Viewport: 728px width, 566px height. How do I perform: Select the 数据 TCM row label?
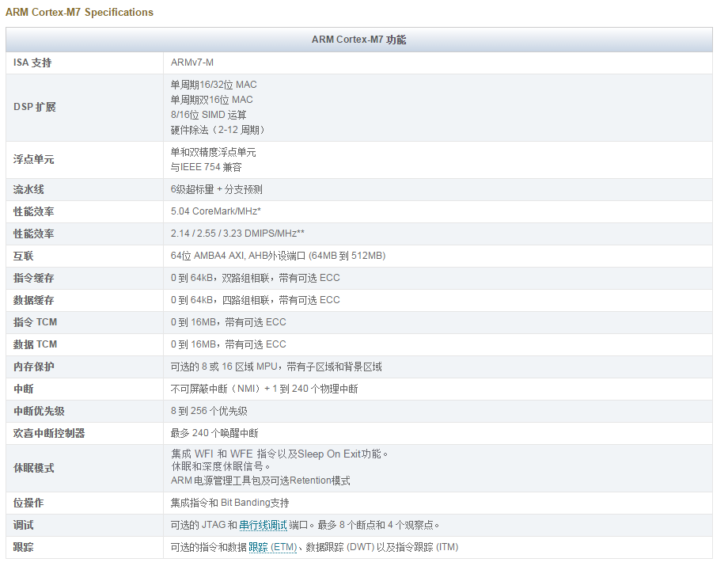pos(36,344)
